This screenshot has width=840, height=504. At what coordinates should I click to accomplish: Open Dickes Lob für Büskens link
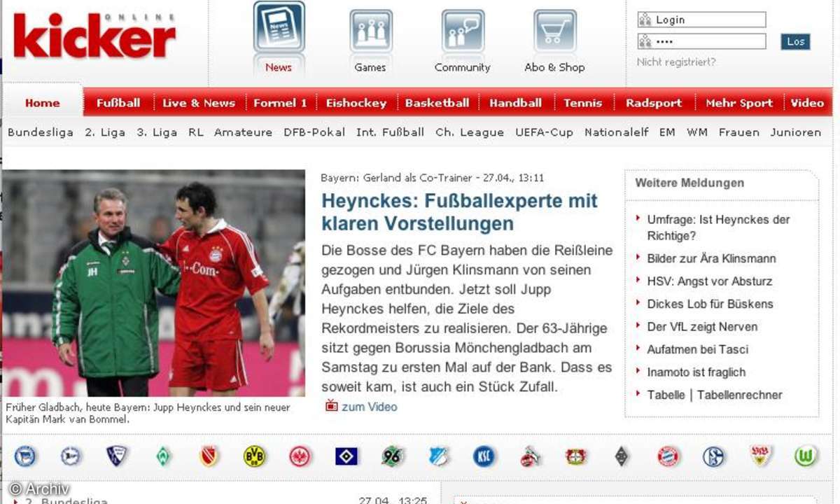coord(710,304)
